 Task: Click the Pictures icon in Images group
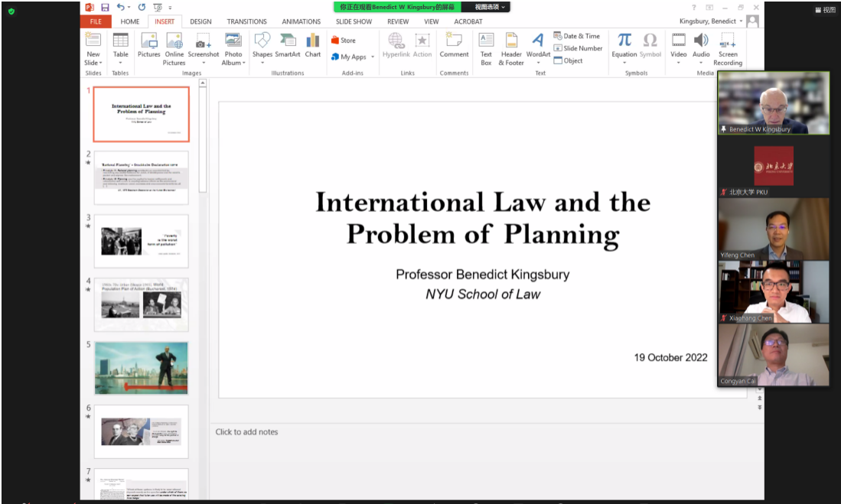(x=148, y=45)
